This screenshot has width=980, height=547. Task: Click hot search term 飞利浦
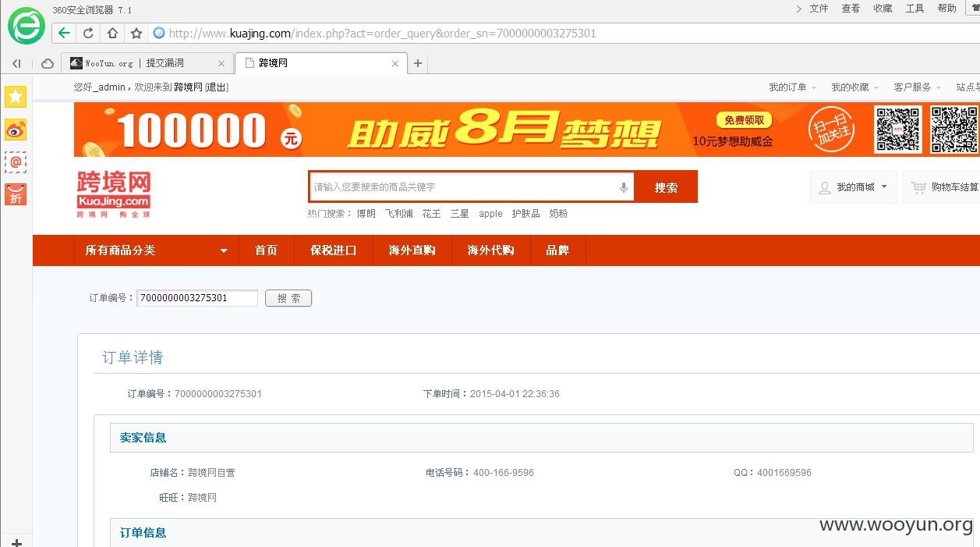pyautogui.click(x=398, y=214)
